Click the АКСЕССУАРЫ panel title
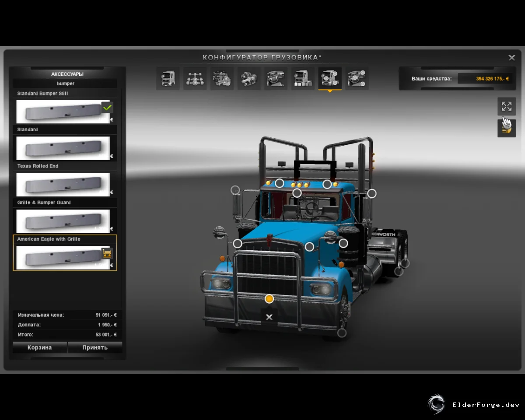The height and width of the screenshot is (420, 525). click(x=67, y=74)
